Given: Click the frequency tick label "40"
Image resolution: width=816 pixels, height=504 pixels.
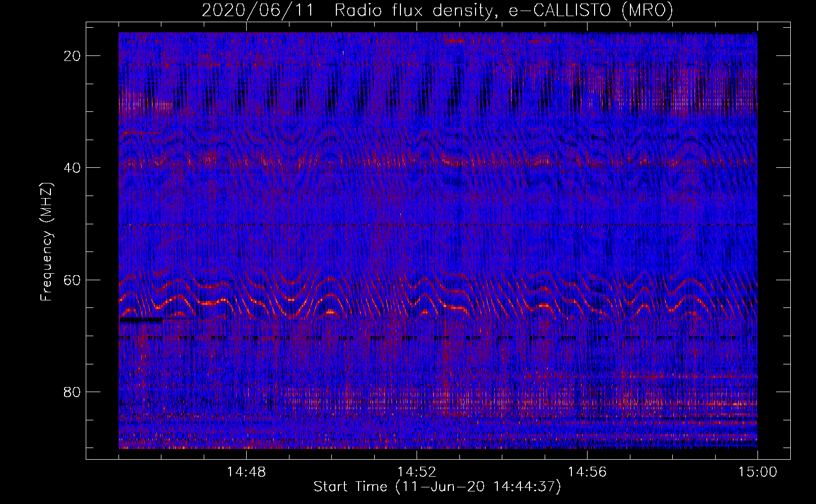Looking at the screenshot, I should (72, 168).
